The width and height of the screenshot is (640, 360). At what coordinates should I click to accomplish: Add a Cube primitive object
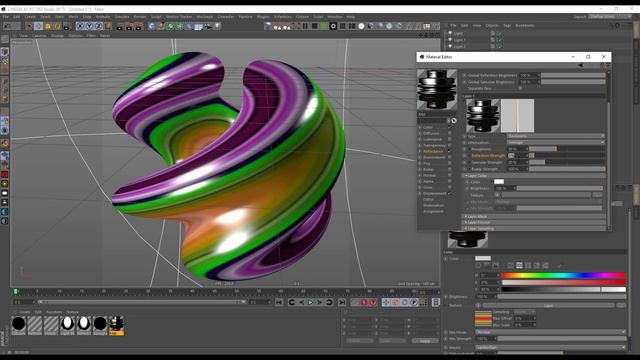[152, 26]
